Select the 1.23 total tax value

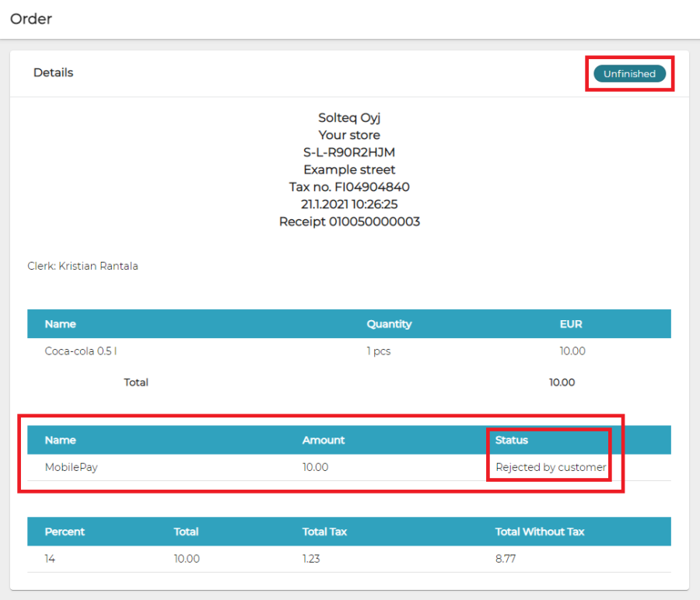pos(313,559)
